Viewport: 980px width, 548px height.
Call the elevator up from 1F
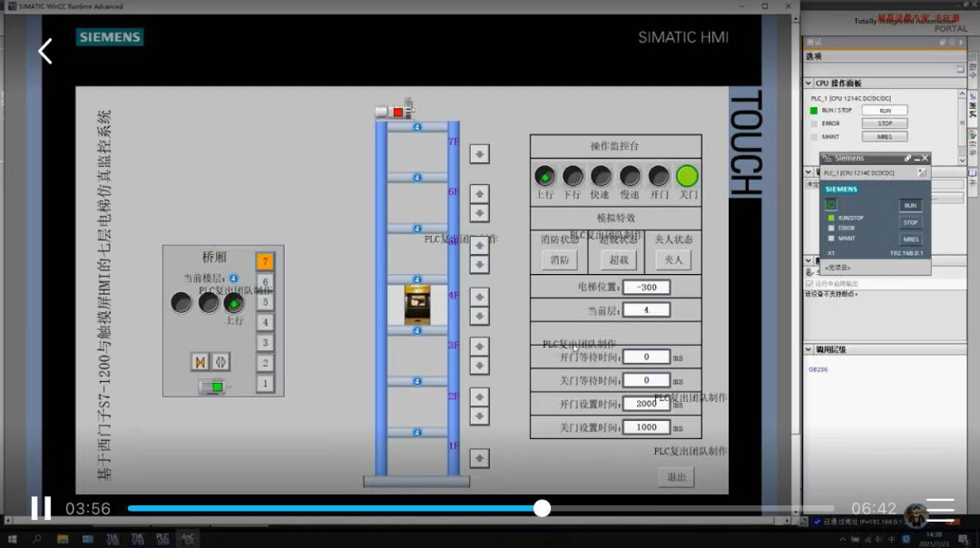[479, 458]
